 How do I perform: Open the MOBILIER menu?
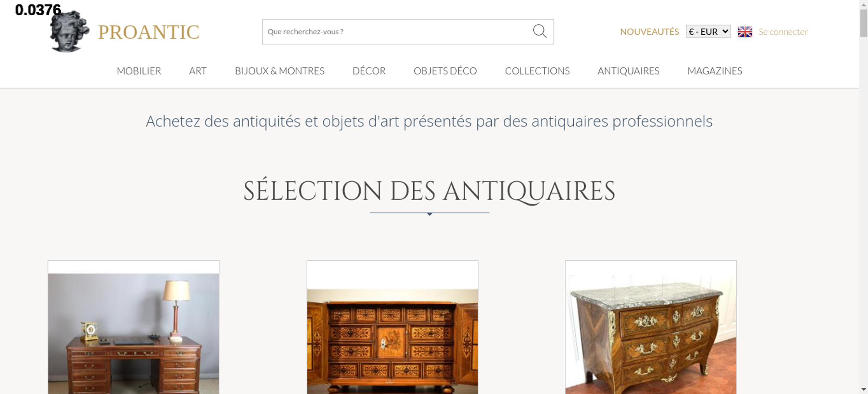(139, 71)
